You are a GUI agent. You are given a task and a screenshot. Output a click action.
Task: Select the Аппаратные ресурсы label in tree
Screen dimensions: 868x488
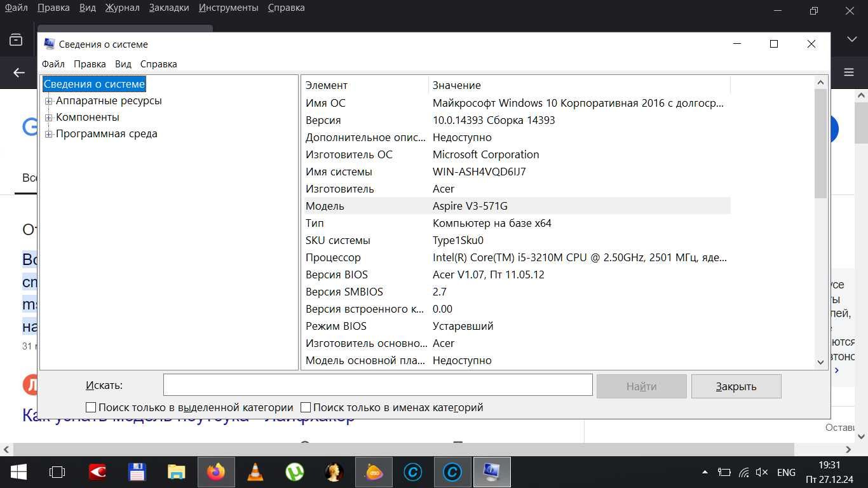[109, 100]
